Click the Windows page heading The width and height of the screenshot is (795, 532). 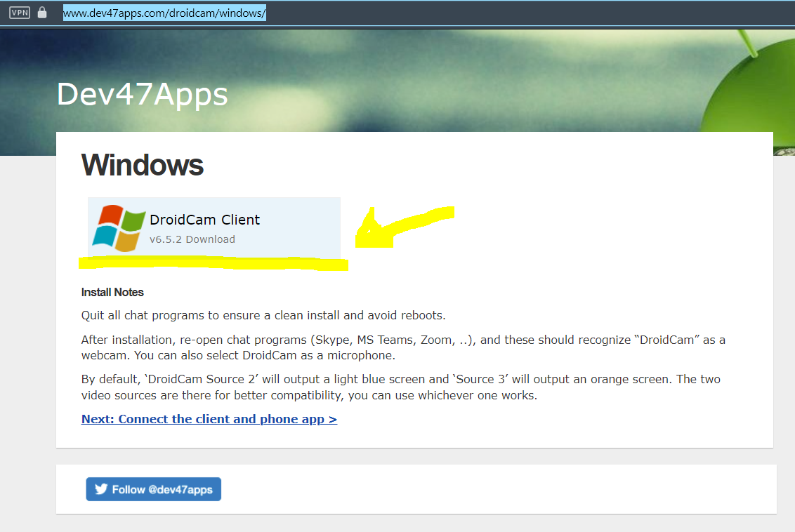[x=143, y=165]
